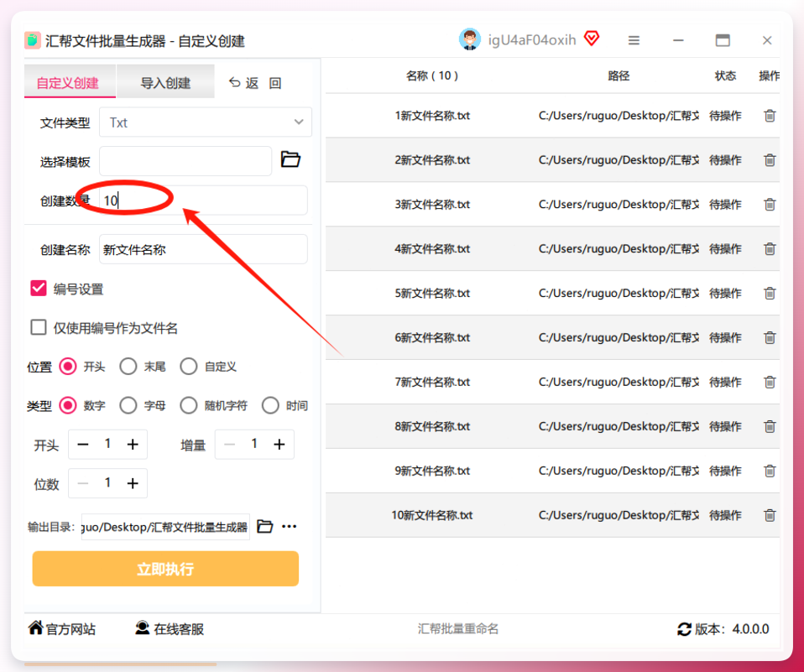This screenshot has height=672, width=804.
Task: Increase the 增量 increment value
Action: [x=279, y=445]
